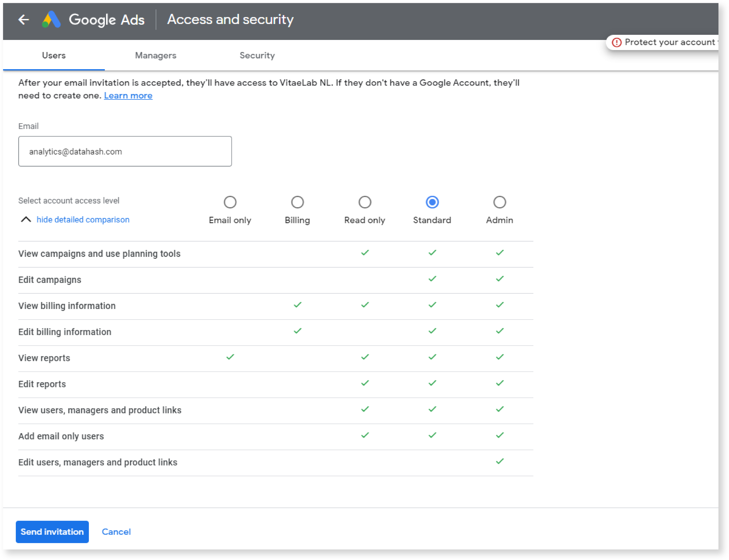The width and height of the screenshot is (729, 560).
Task: Click the 'Select account access level' label
Action: coord(69,200)
